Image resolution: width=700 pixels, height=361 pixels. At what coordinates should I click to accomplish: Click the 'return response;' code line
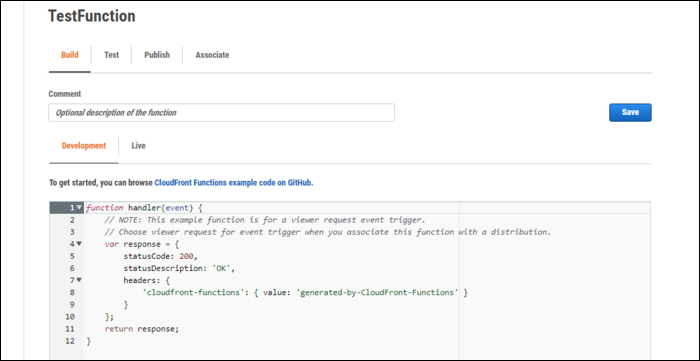point(142,328)
